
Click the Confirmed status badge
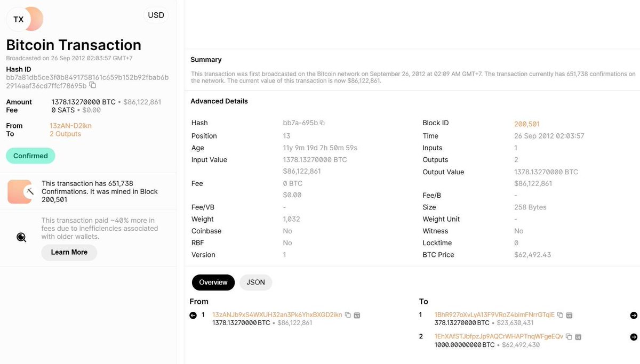click(x=30, y=156)
